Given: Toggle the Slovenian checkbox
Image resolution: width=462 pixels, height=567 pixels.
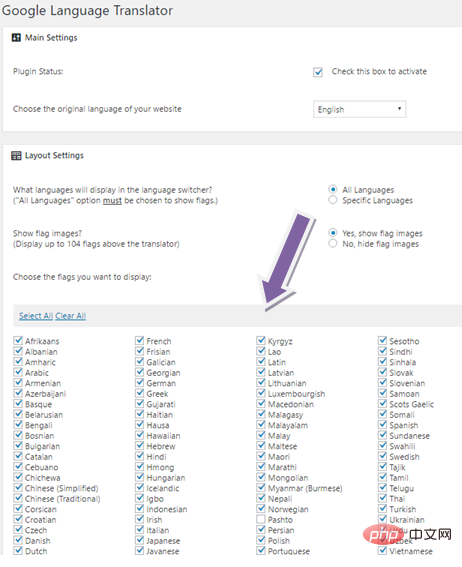Looking at the screenshot, I should click(382, 382).
